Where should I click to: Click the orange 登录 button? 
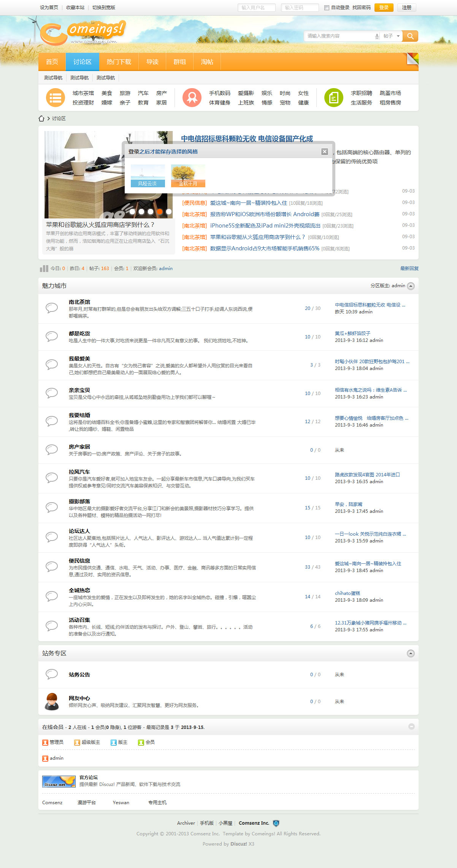[x=384, y=8]
